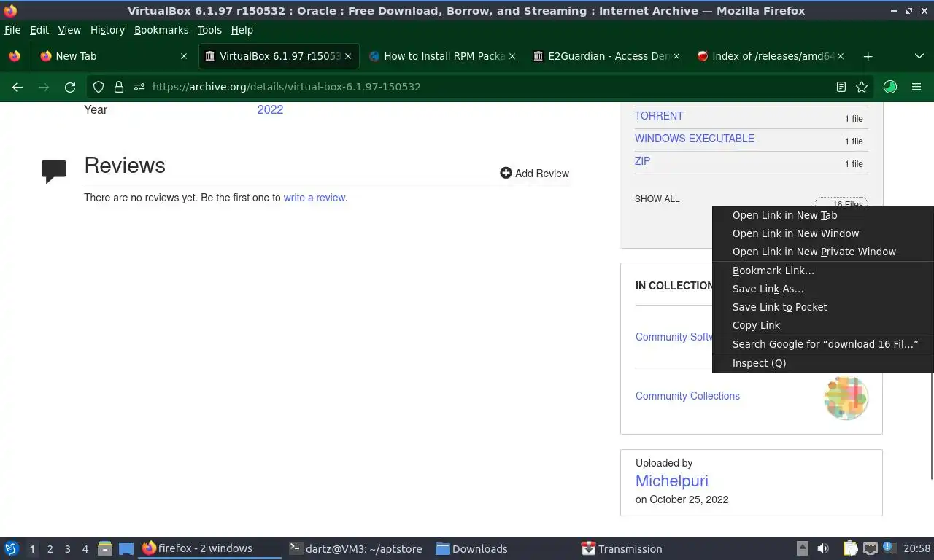Select Bookmark Link from context menu

pos(823,271)
